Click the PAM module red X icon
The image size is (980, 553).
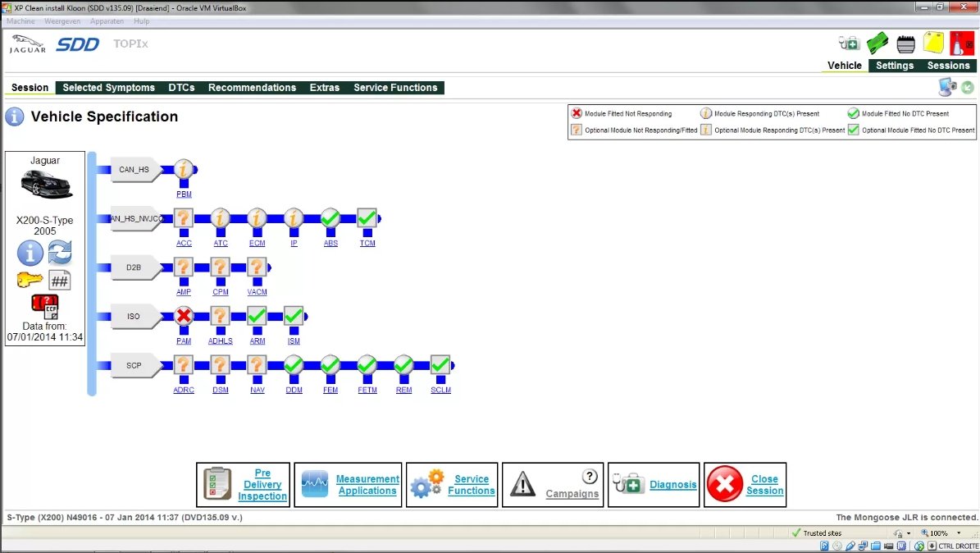[x=184, y=316]
